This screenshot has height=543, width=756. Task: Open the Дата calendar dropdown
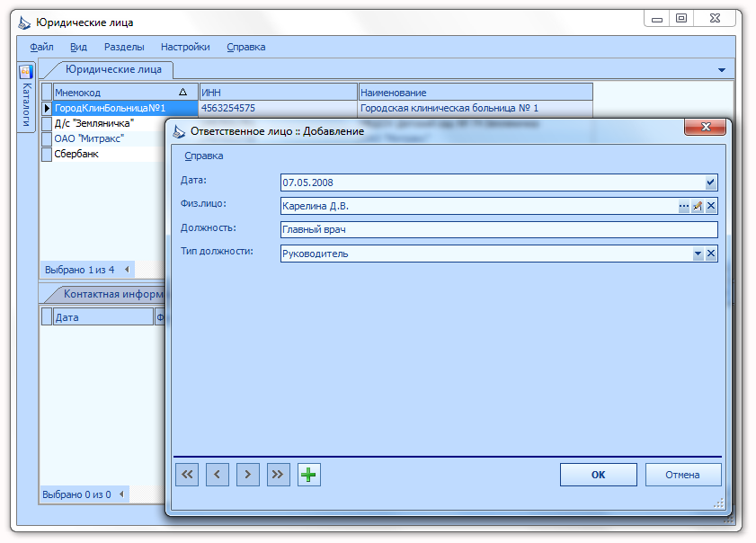pos(711,182)
